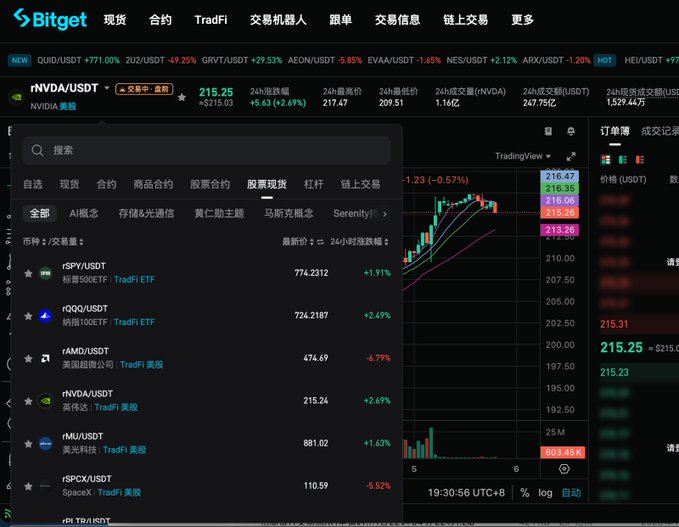Toggle favorite star for rAMD/USDT
Screen dimensions: 679x527
click(x=28, y=359)
